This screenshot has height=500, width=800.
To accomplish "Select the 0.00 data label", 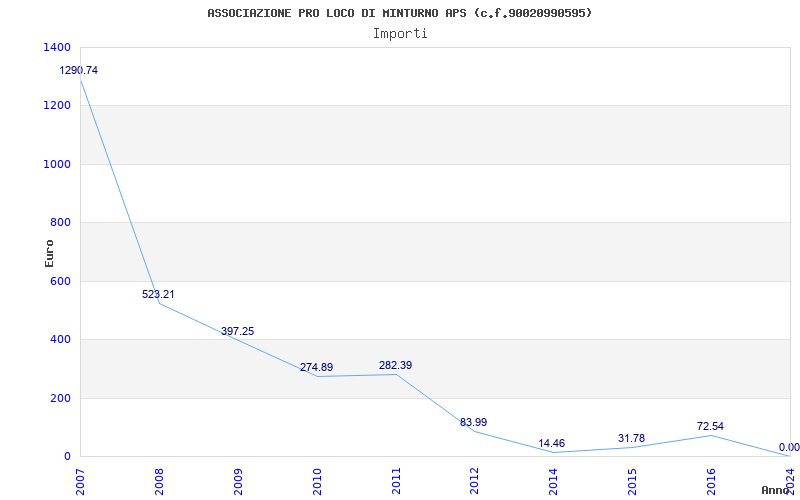I will click(789, 447).
